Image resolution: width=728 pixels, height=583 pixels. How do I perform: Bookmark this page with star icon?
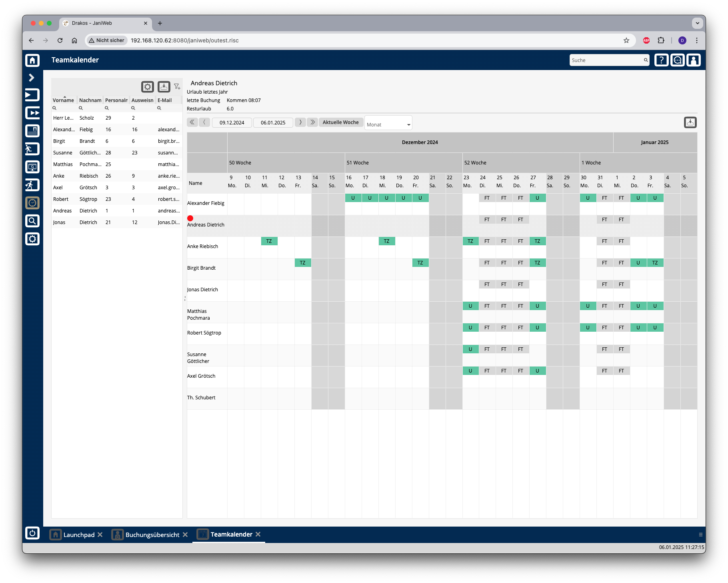click(x=626, y=40)
